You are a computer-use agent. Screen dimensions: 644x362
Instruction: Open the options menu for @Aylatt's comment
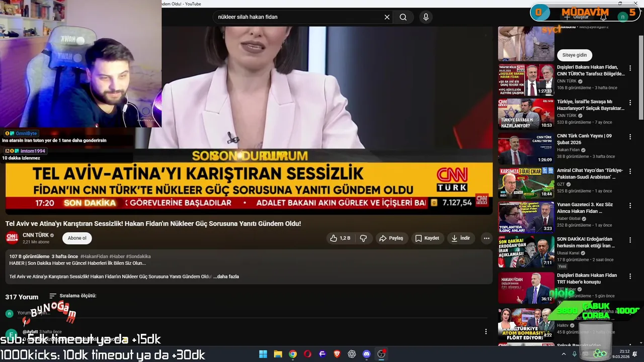pos(486,331)
